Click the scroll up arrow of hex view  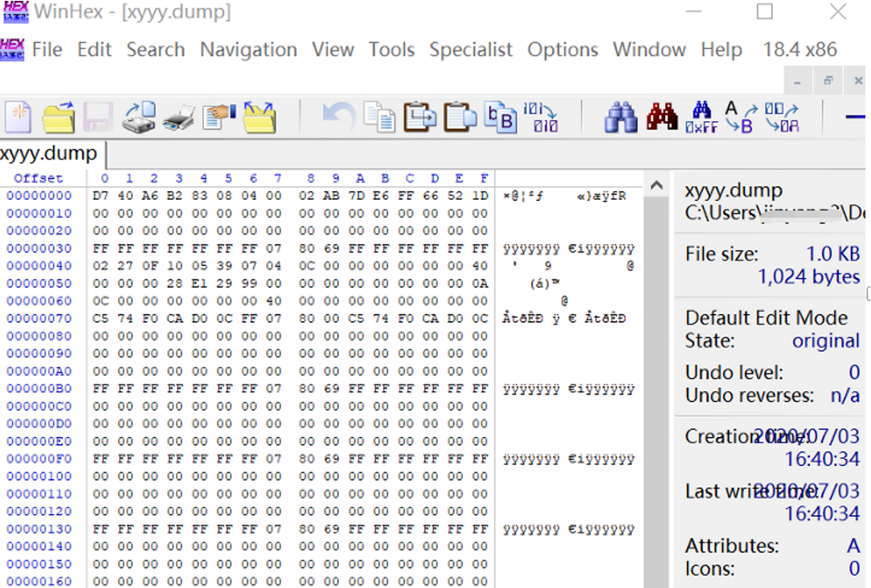[656, 185]
